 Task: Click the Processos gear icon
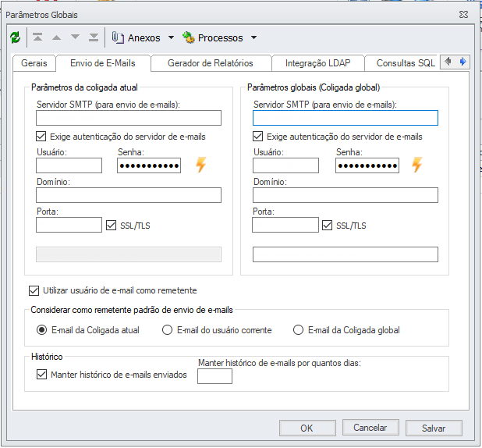(x=189, y=37)
